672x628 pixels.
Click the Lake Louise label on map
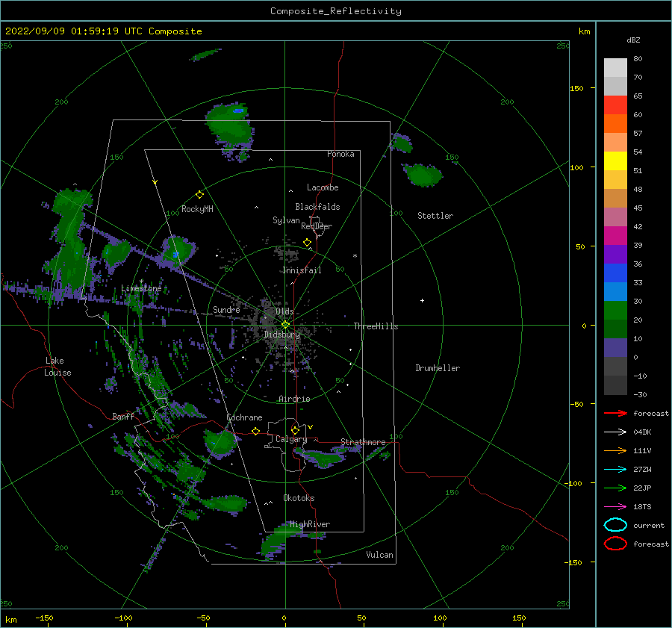click(x=57, y=367)
